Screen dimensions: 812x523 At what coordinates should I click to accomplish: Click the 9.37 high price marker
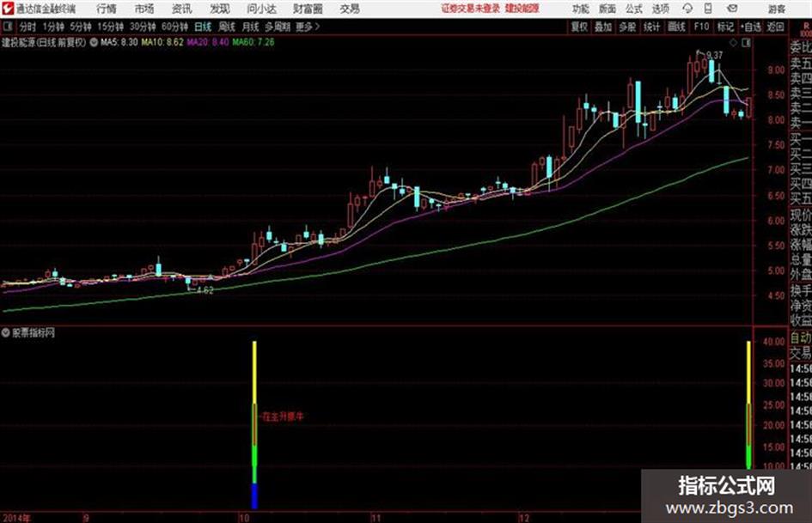[714, 55]
